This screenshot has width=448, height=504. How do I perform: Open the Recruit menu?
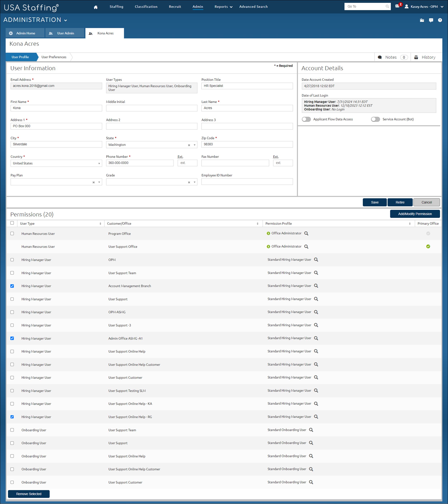175,7
